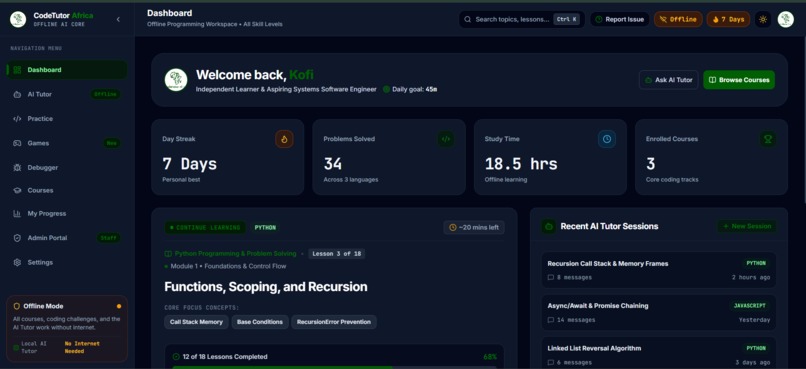Click the 12 of 18 Lessons check icon
Viewport: 806px width, 369px height.
[x=176, y=357]
